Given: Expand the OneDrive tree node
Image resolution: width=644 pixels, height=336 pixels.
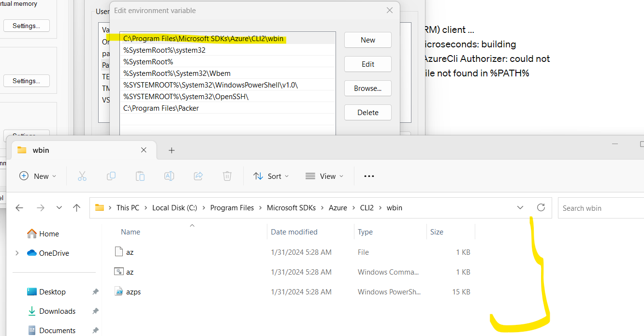Looking at the screenshot, I should [17, 253].
